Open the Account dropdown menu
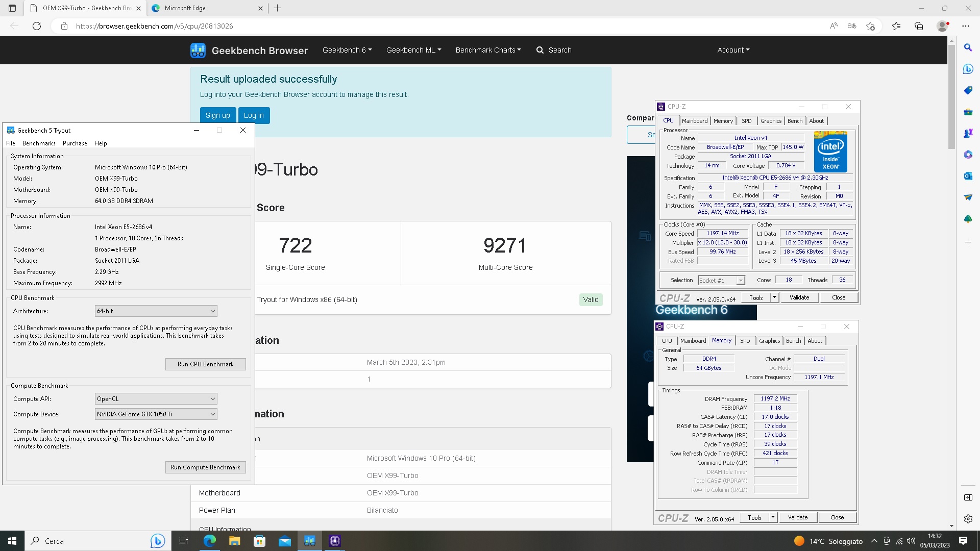 tap(733, 50)
